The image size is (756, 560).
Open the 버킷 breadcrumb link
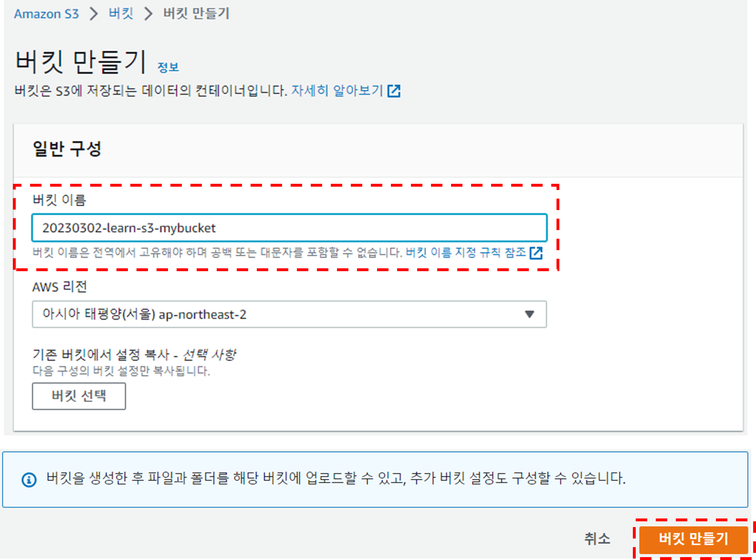(x=121, y=13)
